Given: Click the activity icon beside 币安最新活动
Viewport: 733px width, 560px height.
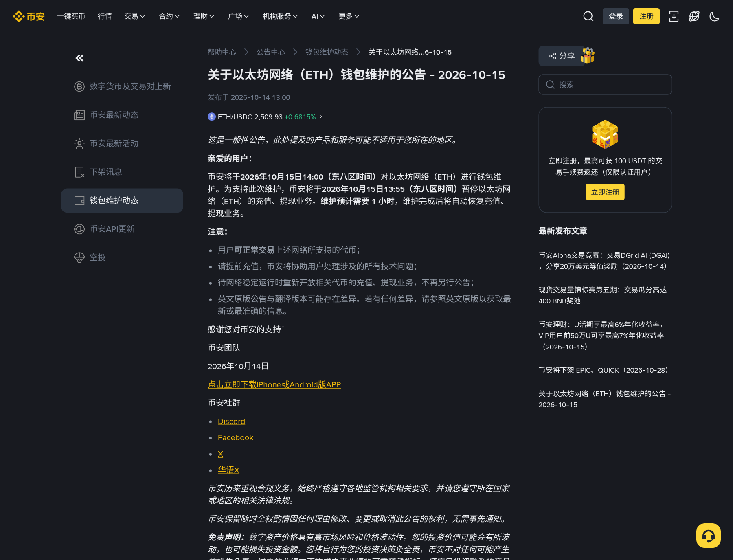Looking at the screenshot, I should [79, 143].
